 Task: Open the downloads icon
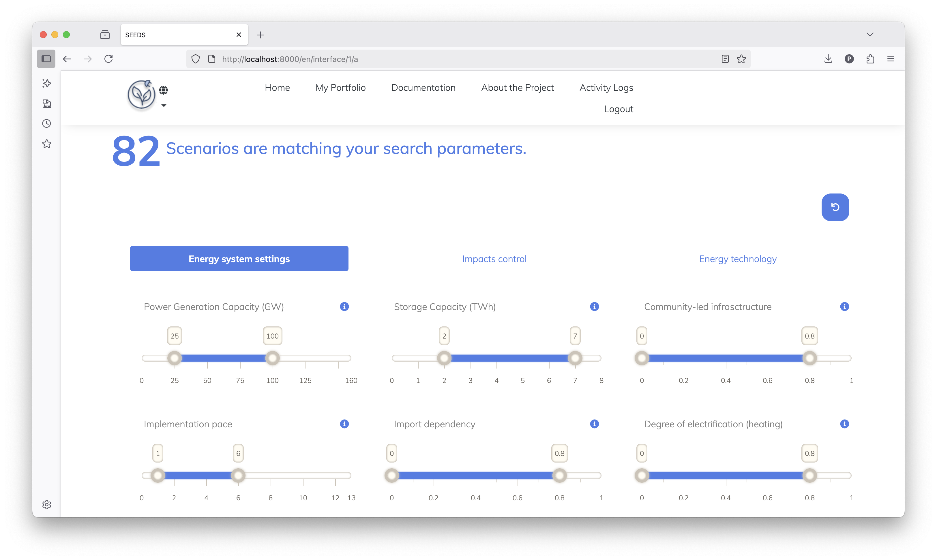828,59
